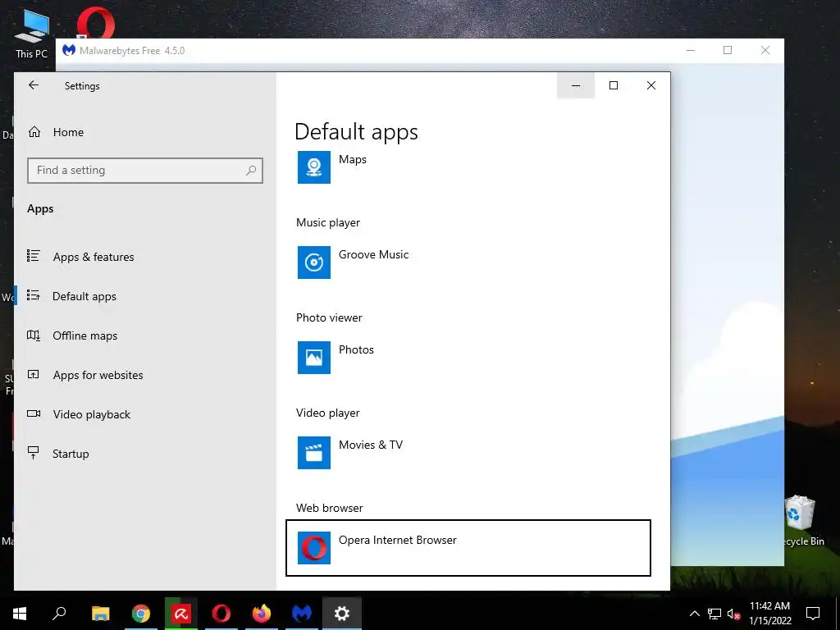840x630 pixels.
Task: Click the Offline maps icon
Action: pos(33,336)
